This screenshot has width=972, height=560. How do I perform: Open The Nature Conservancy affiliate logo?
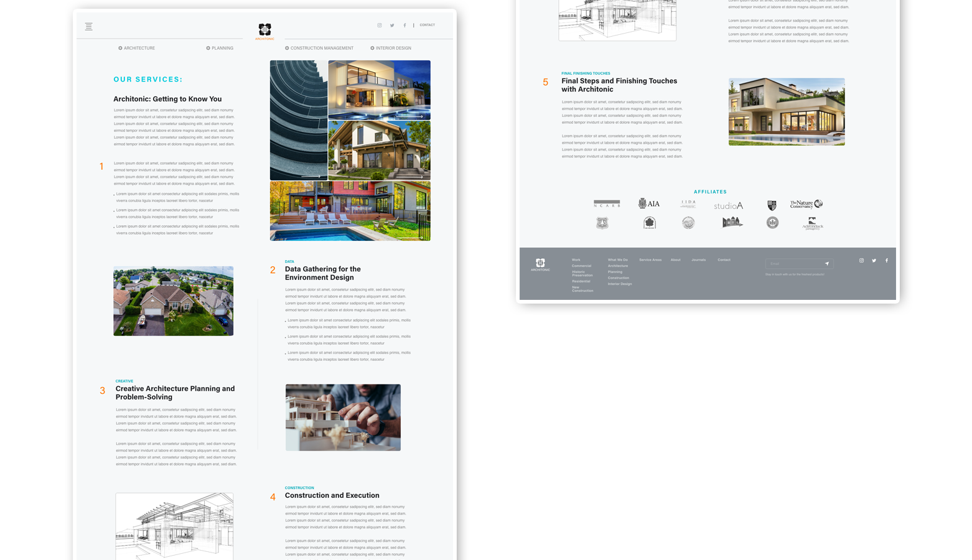(x=806, y=204)
